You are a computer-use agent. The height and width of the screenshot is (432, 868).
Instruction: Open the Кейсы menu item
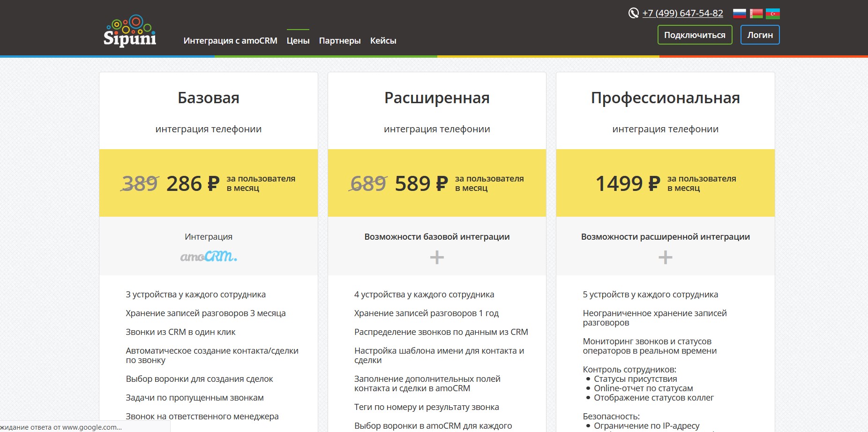coord(383,41)
